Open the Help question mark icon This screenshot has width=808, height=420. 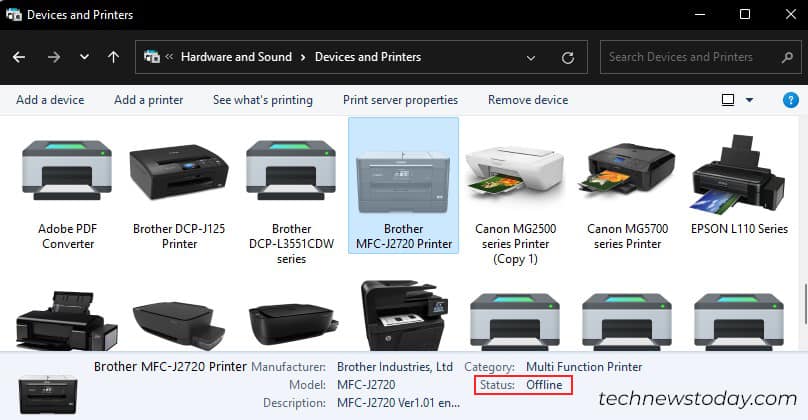(790, 100)
